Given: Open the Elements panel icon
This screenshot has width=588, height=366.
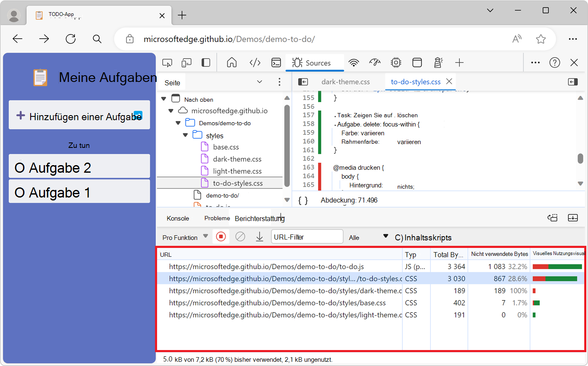Looking at the screenshot, I should (x=255, y=62).
